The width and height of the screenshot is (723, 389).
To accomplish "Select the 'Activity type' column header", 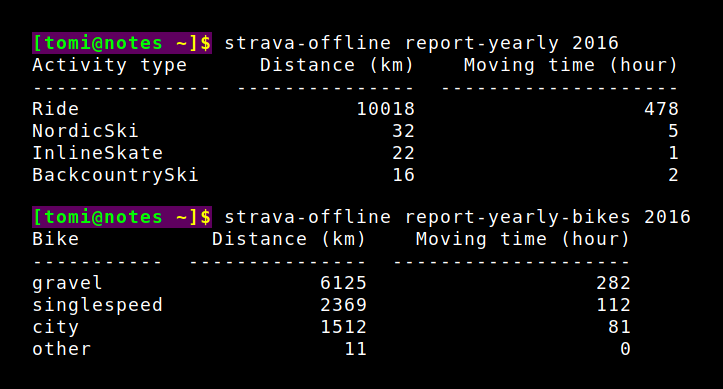I will tap(110, 65).
